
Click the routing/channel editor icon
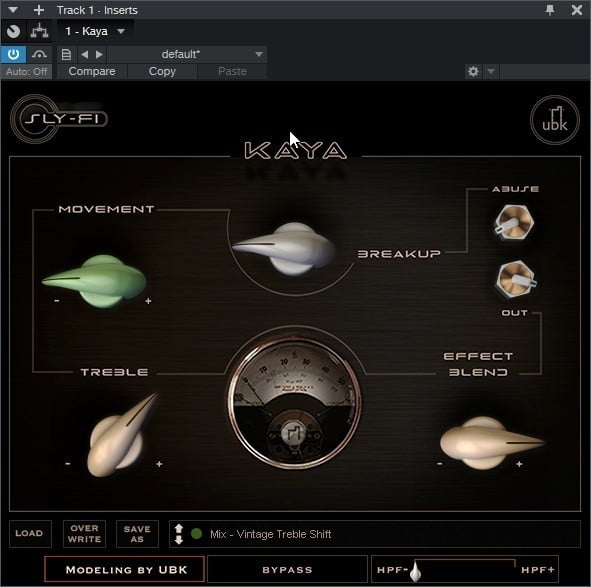coord(39,31)
